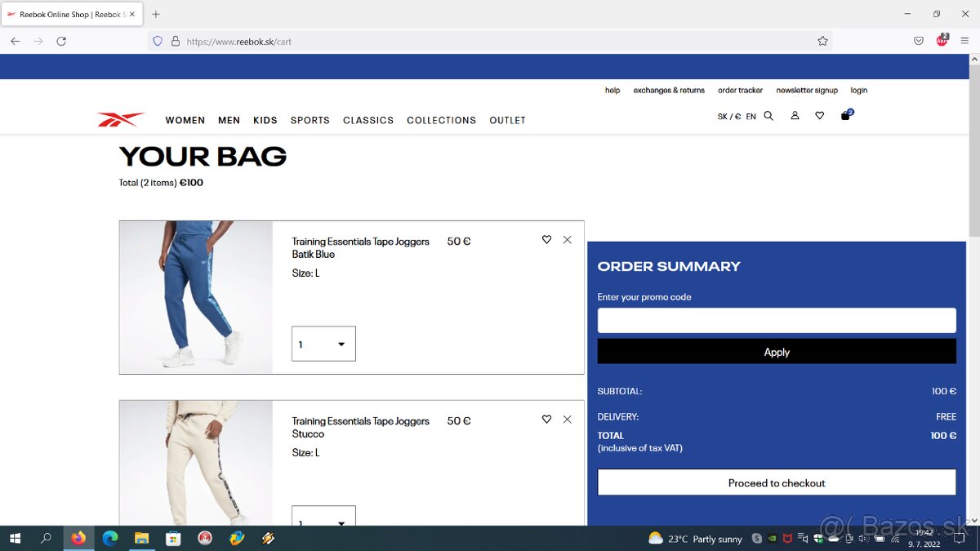Viewport: 980px width, 551px height.
Task: Open quantity dropdown for Stucco joggers
Action: point(323,518)
